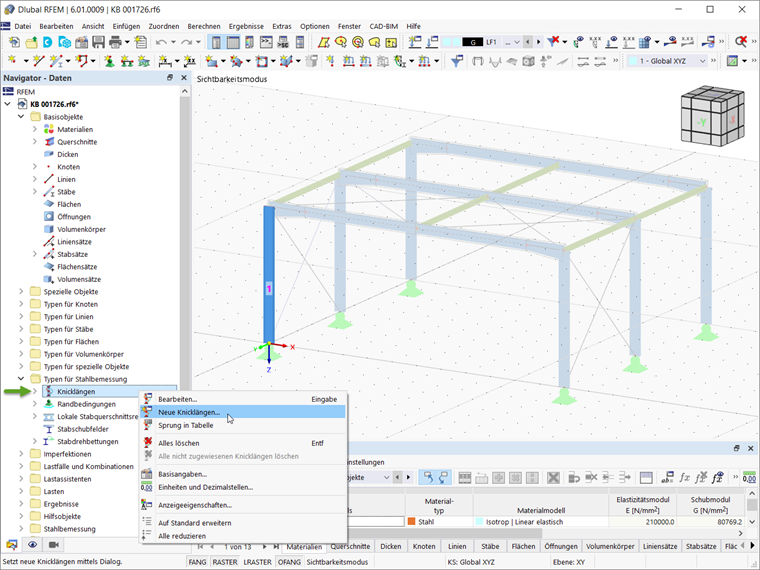The image size is (760, 570).
Task: Click the save (floppy disk) toolbar icon
Action: click(98, 42)
